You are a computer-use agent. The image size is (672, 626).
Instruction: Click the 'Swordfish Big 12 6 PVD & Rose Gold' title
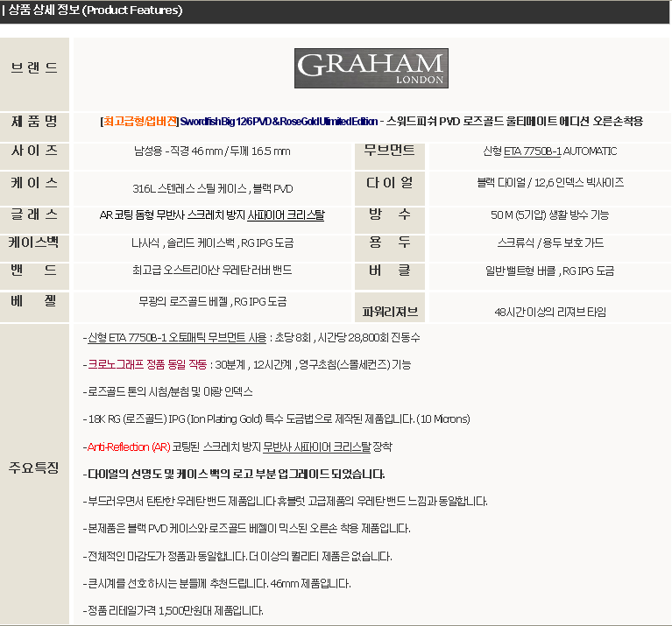(x=279, y=122)
